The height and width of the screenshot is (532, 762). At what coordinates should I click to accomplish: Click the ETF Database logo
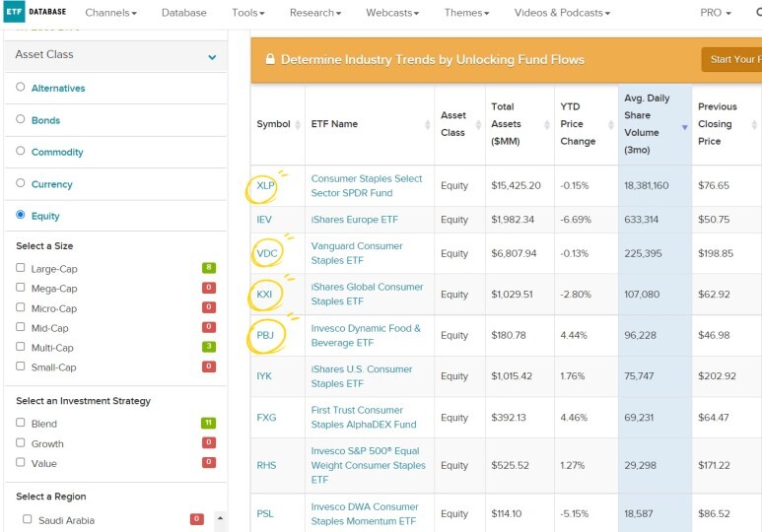[35, 12]
